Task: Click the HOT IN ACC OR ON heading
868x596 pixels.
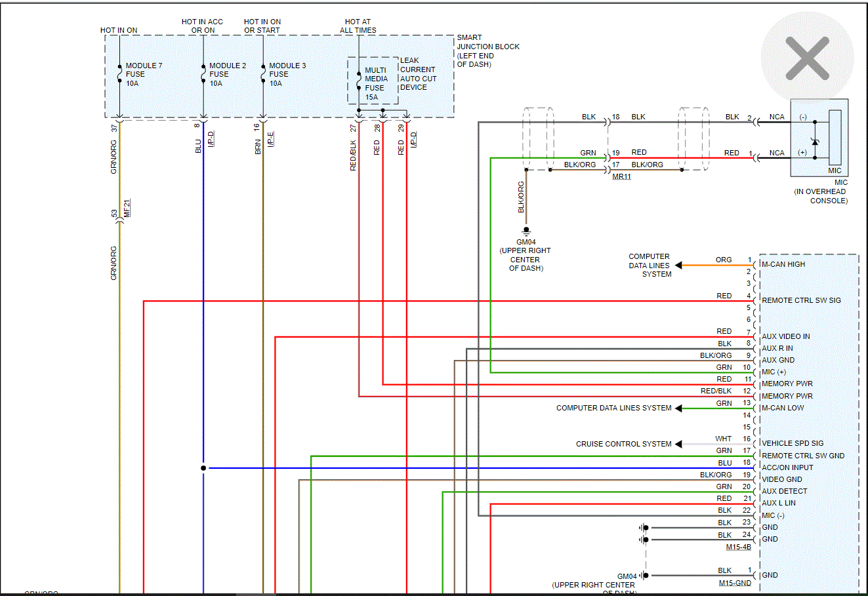Action: click(x=203, y=26)
